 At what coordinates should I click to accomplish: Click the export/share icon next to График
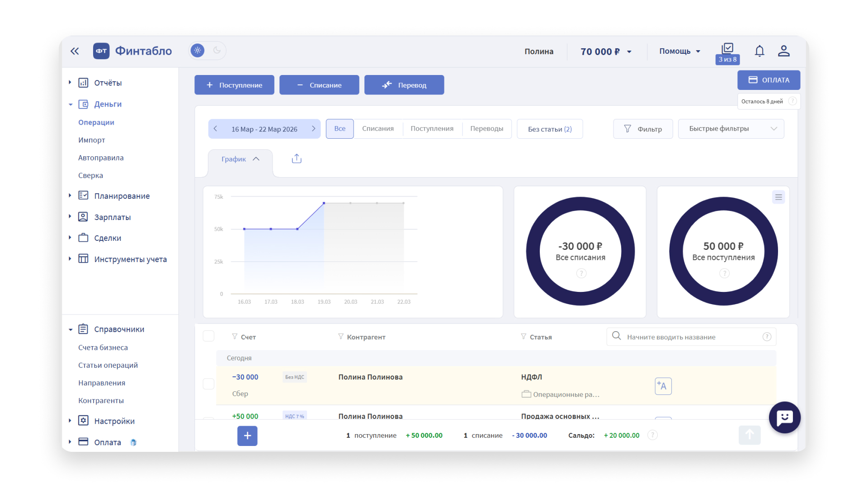(297, 159)
